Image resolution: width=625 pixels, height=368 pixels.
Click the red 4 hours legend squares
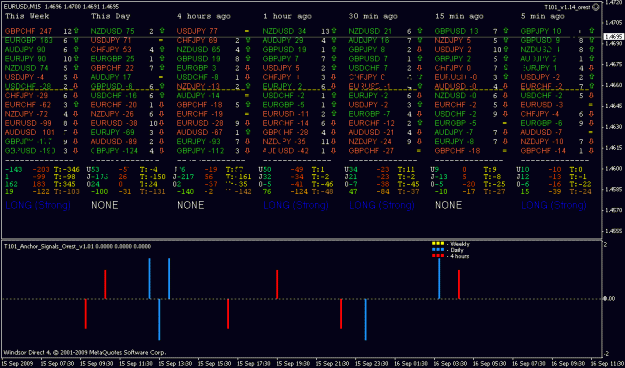click(438, 256)
